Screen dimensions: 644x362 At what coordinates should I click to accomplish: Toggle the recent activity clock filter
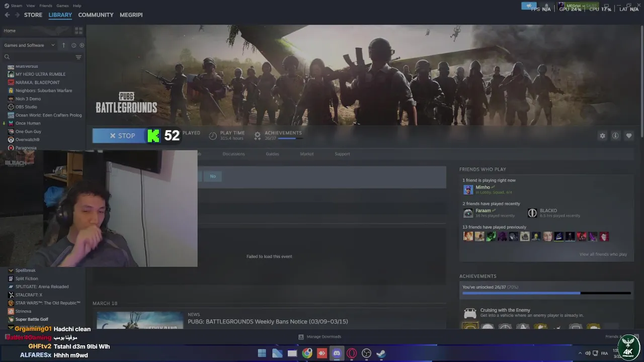coord(73,45)
